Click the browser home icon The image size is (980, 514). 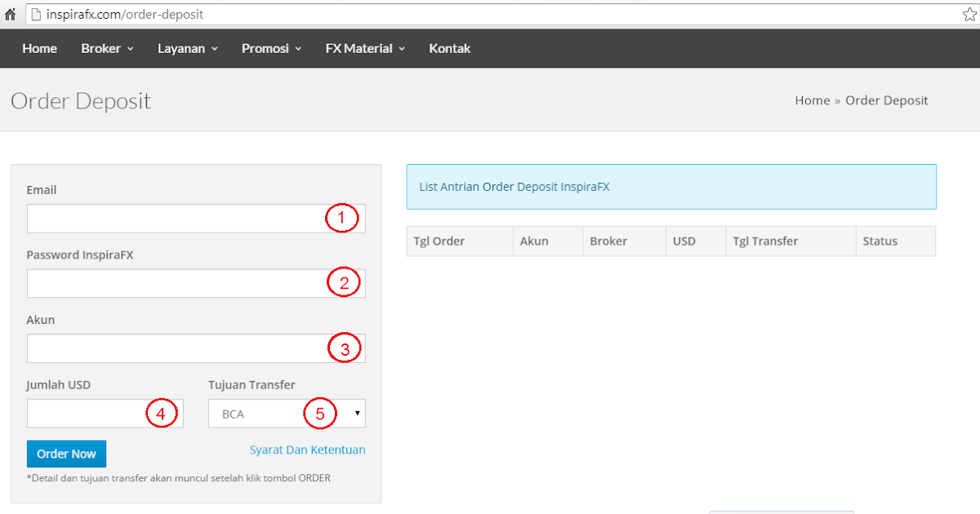(x=10, y=13)
